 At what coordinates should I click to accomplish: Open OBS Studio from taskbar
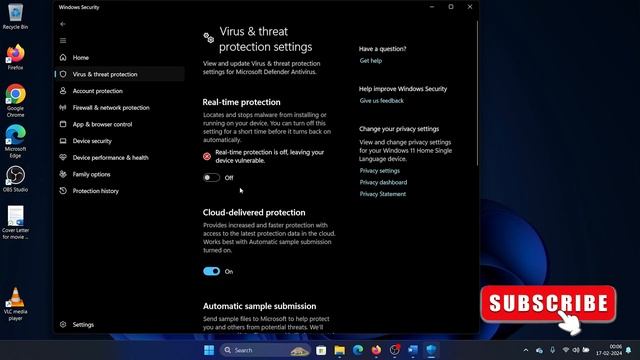(395, 350)
